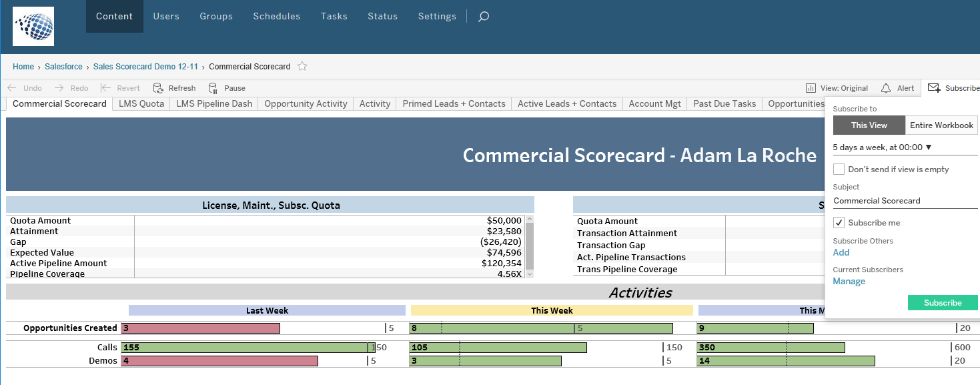Click the Undo arrow icon
980x385 pixels.
point(12,87)
